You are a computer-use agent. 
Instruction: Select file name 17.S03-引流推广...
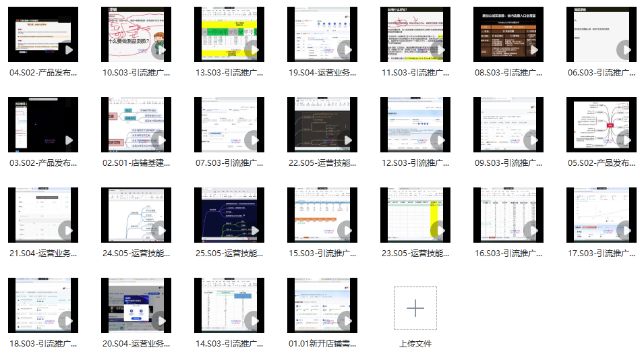coord(602,253)
